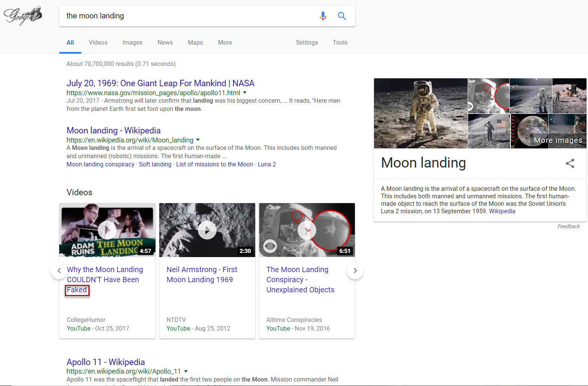Play the Moon Landing Conspiracy video
588x386 pixels.
[307, 230]
